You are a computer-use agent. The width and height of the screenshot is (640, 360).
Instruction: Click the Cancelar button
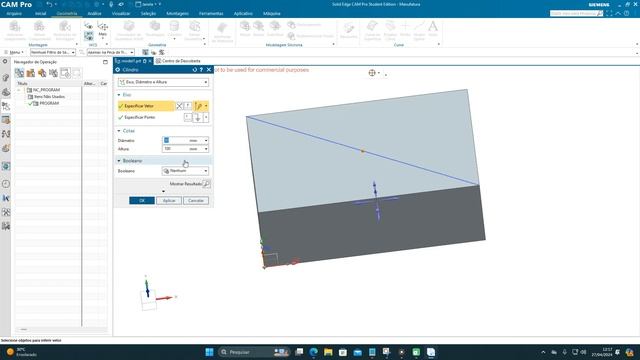click(x=196, y=200)
